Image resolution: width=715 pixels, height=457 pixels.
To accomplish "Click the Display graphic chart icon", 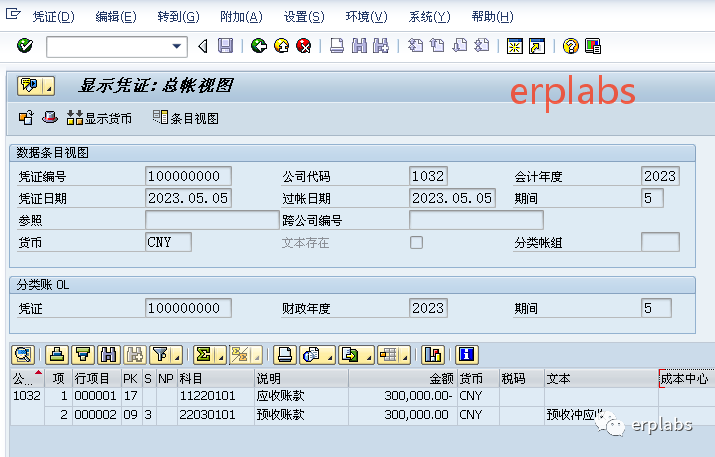I will pos(433,355).
